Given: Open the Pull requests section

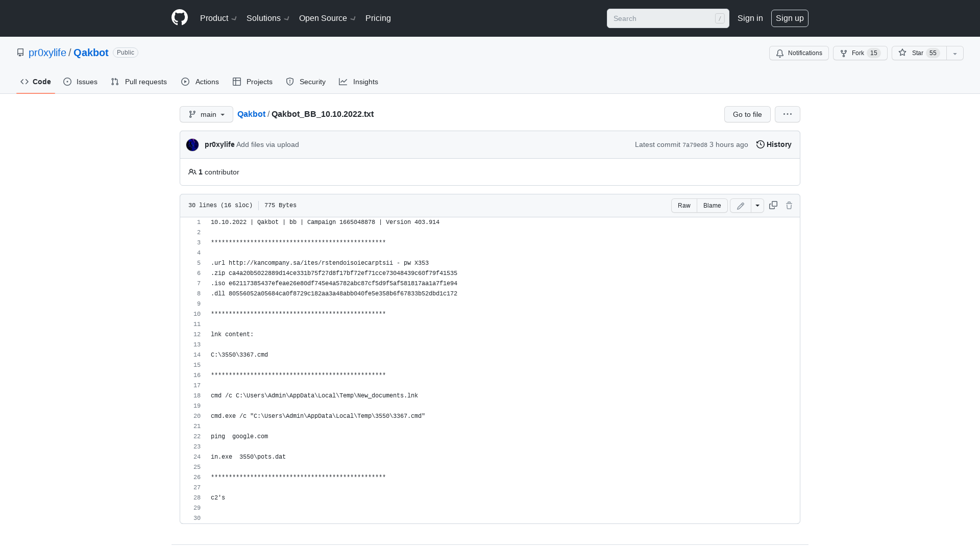Looking at the screenshot, I should (x=138, y=82).
